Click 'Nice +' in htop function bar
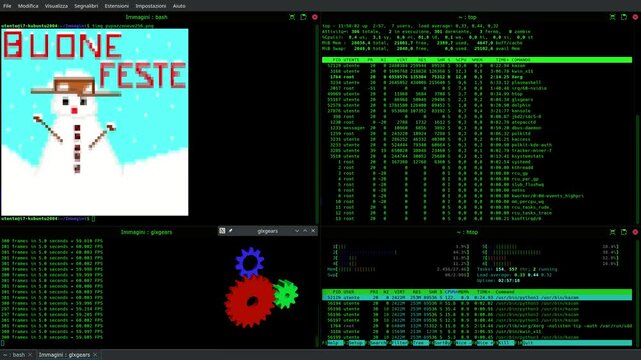 [485, 343]
